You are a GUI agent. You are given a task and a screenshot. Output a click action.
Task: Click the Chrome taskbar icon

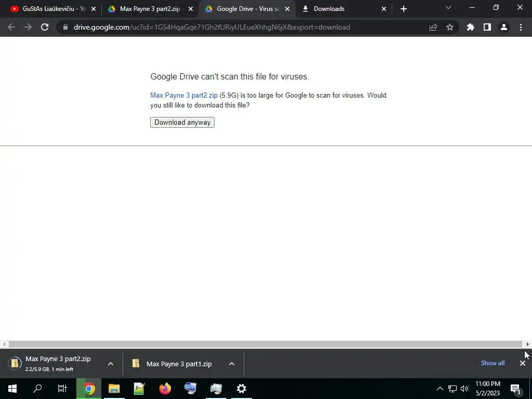click(89, 389)
